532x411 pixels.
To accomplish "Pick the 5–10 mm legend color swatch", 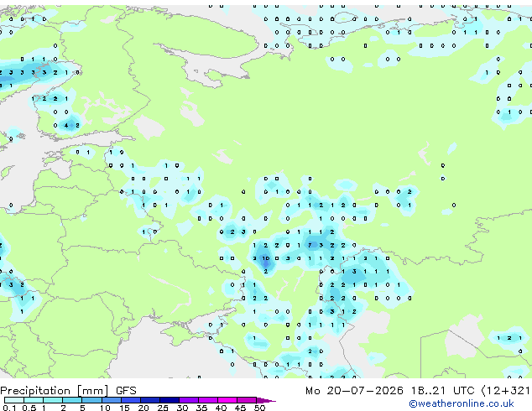I will click(x=92, y=400).
